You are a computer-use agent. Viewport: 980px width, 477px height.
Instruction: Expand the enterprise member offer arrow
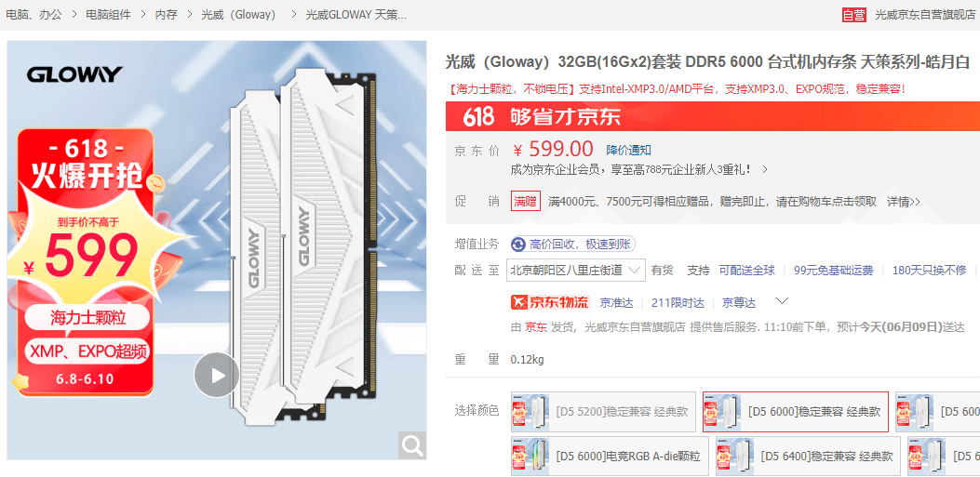point(764,169)
